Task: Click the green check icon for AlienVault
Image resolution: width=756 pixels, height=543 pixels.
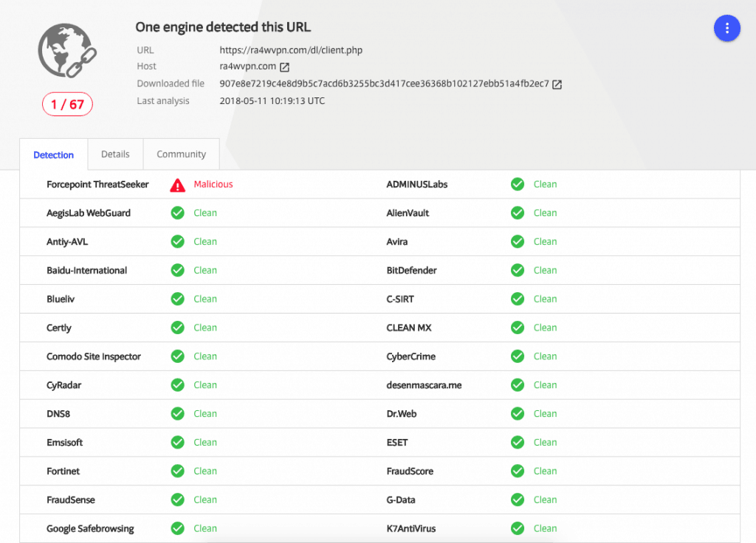Action: pos(518,213)
